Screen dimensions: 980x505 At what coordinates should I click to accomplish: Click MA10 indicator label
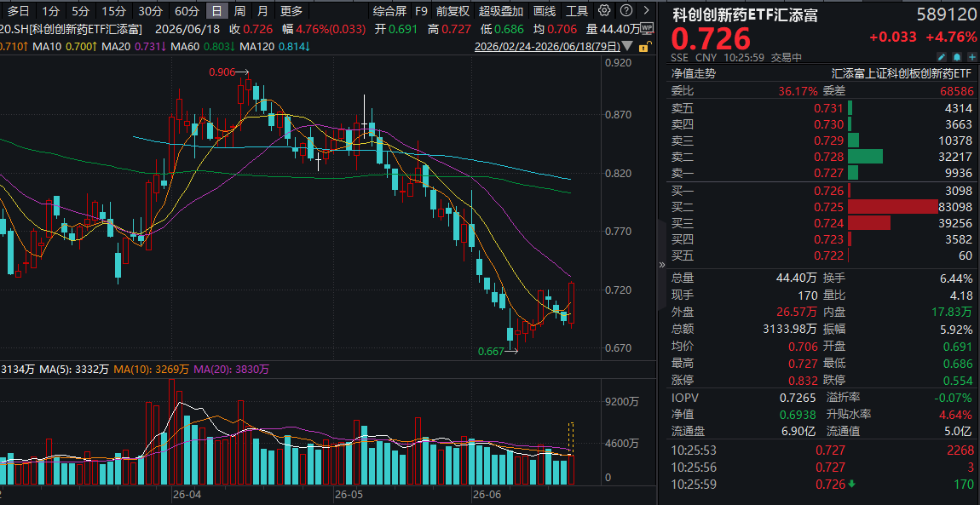[49, 47]
